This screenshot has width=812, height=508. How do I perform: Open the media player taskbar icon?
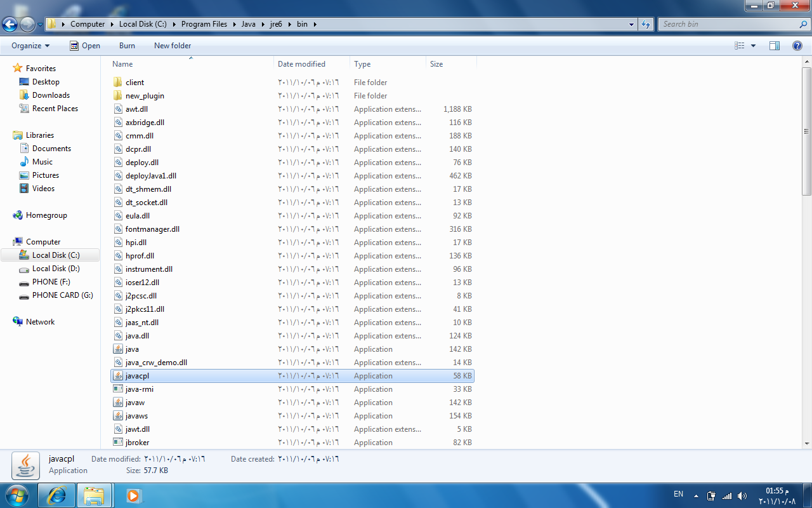tap(133, 495)
